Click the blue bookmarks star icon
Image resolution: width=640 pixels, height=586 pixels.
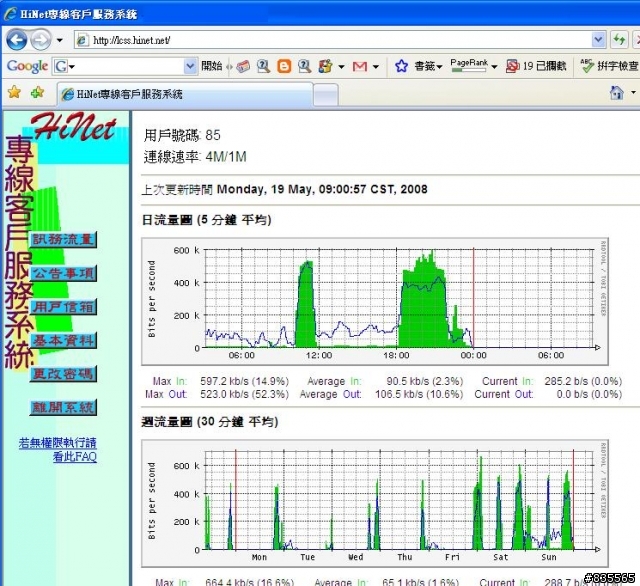(401, 66)
